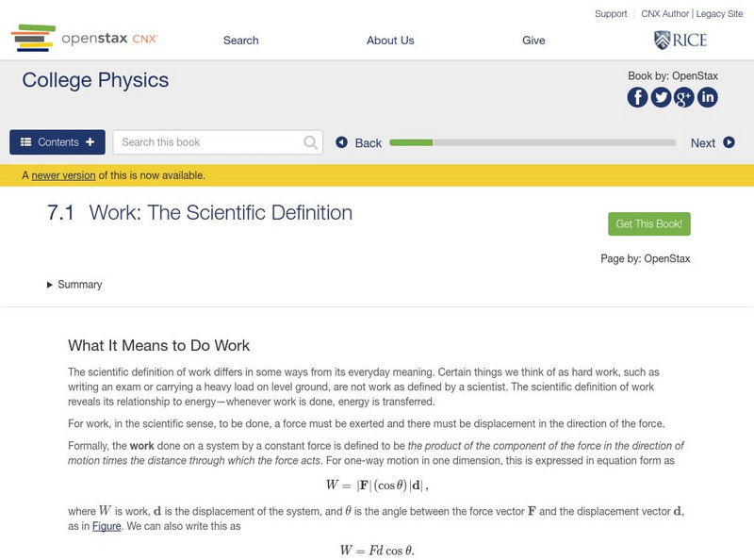The height and width of the screenshot is (560, 754).
Task: Click the OpenStax CNX logo
Action: click(85, 40)
